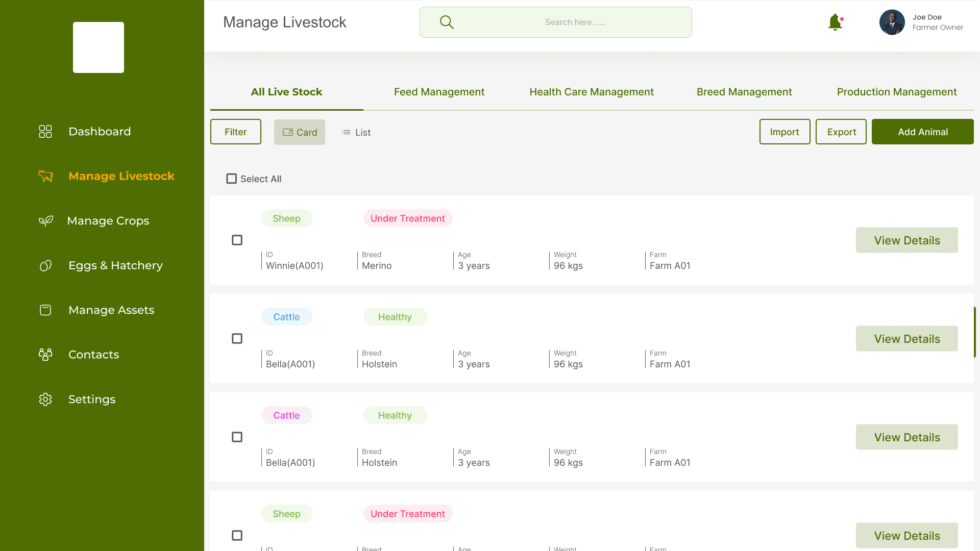The image size is (980, 551).
Task: Open the Breed Management tab
Action: point(744,92)
